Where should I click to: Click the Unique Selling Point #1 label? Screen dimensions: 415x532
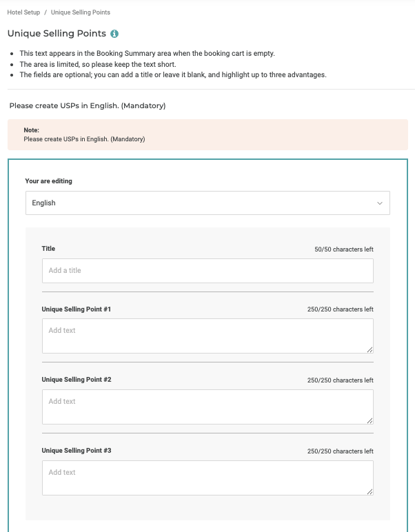pos(76,309)
